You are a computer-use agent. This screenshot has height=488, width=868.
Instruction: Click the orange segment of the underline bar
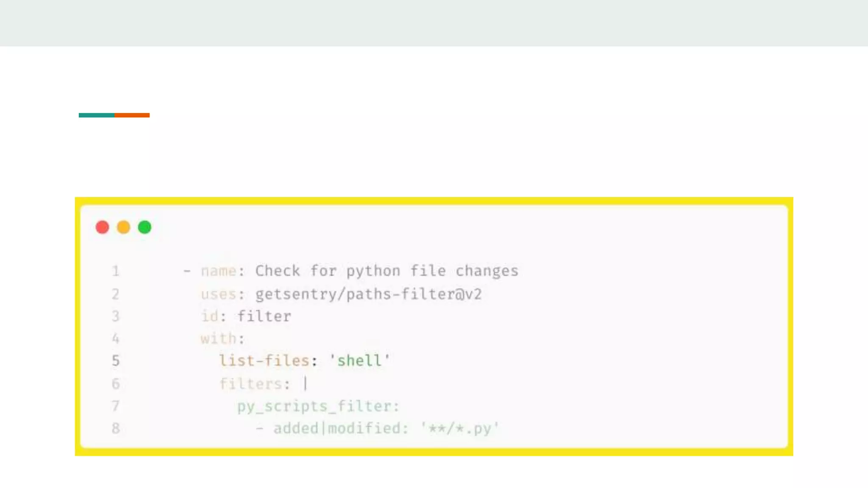point(132,115)
